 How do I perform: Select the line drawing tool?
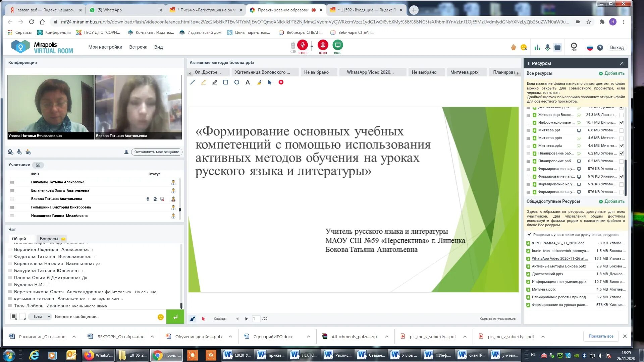[x=193, y=82]
